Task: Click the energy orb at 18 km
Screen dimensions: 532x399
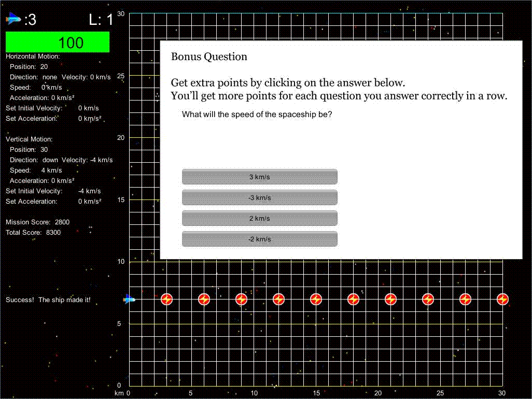Action: pyautogui.click(x=353, y=300)
